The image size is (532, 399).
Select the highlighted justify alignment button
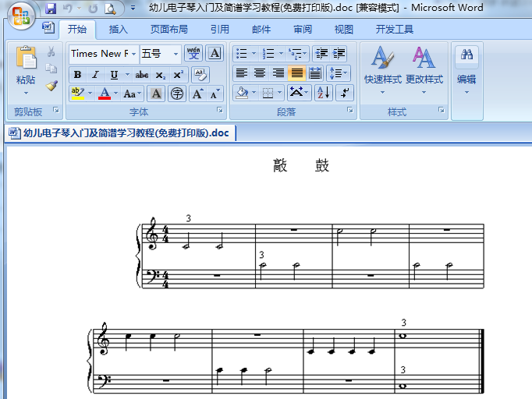pyautogui.click(x=297, y=73)
